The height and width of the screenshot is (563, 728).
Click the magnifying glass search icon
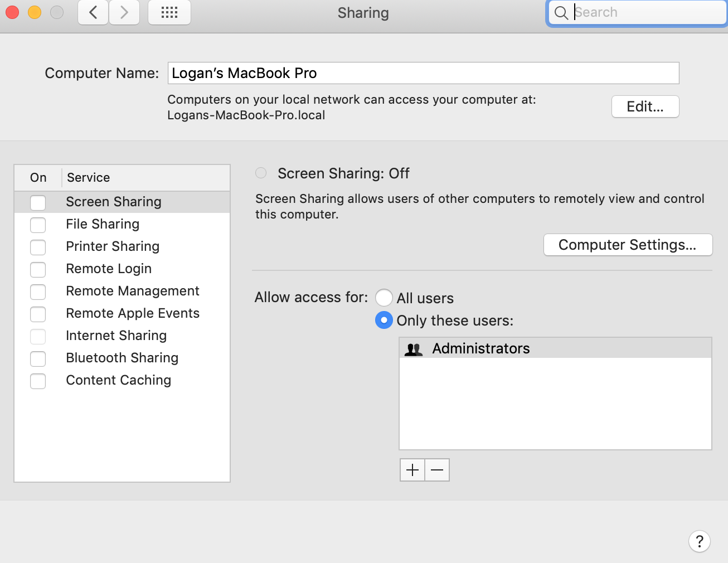point(561,13)
